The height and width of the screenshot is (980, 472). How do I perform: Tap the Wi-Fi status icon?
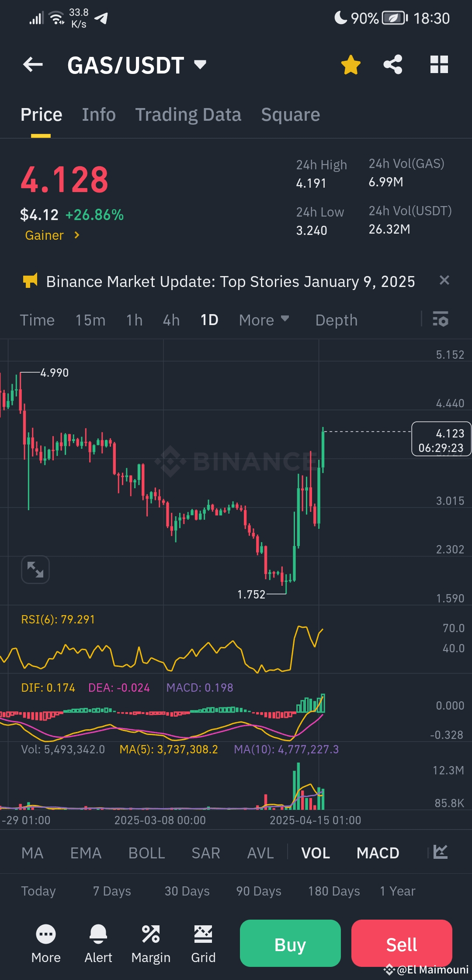pos(57,18)
